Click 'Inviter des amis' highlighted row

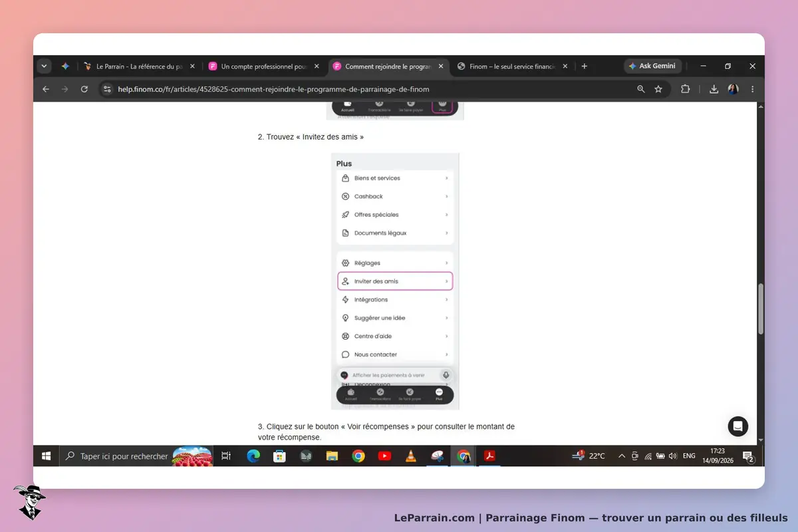click(395, 281)
